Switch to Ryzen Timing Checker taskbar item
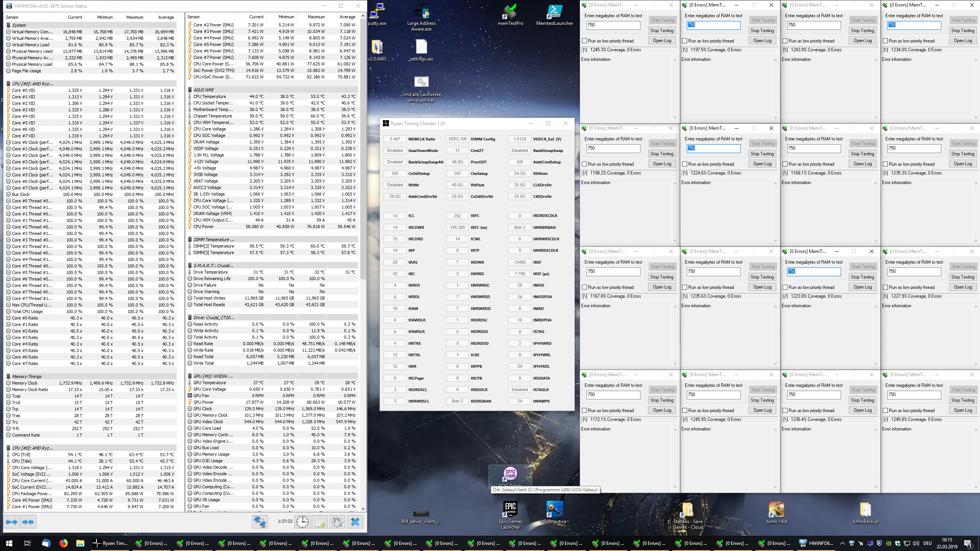980x551 pixels. tap(110, 543)
